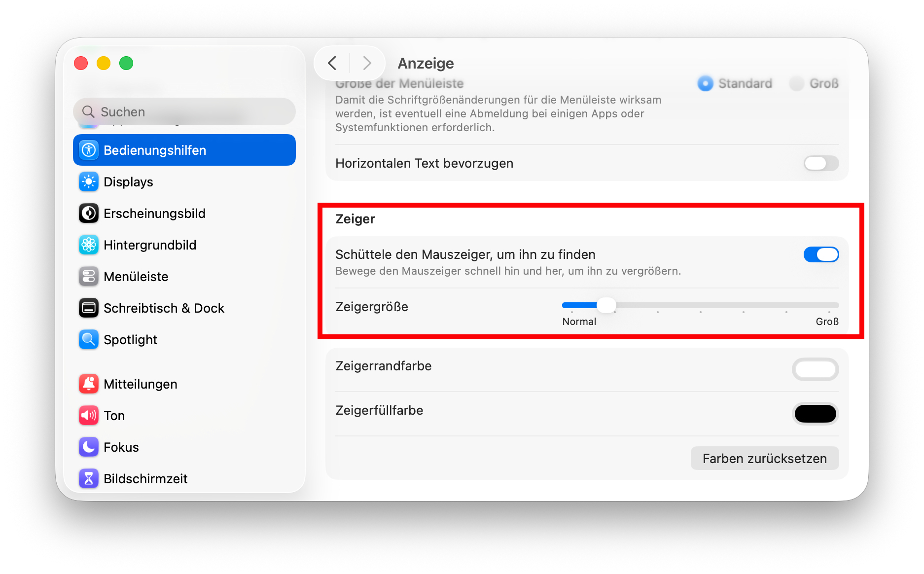Open the Erscheinungsbild settings pane
924x574 pixels.
184,214
